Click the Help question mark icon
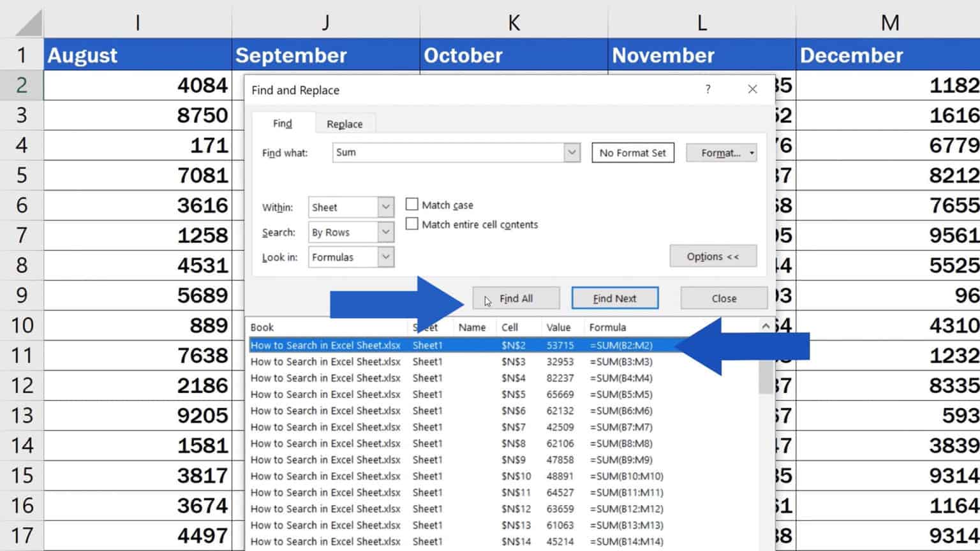 707,89
